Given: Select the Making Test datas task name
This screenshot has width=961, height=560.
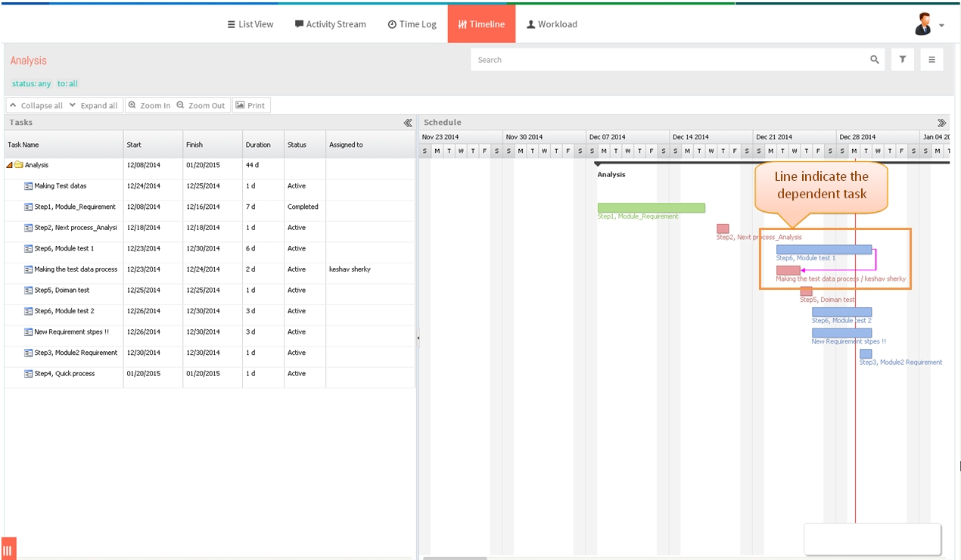Looking at the screenshot, I should (x=60, y=186).
